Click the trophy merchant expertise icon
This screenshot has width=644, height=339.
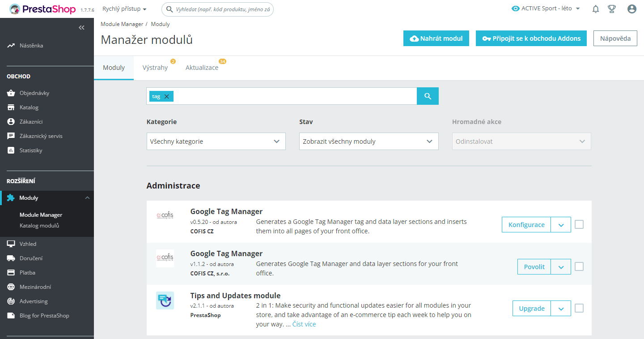tap(612, 9)
